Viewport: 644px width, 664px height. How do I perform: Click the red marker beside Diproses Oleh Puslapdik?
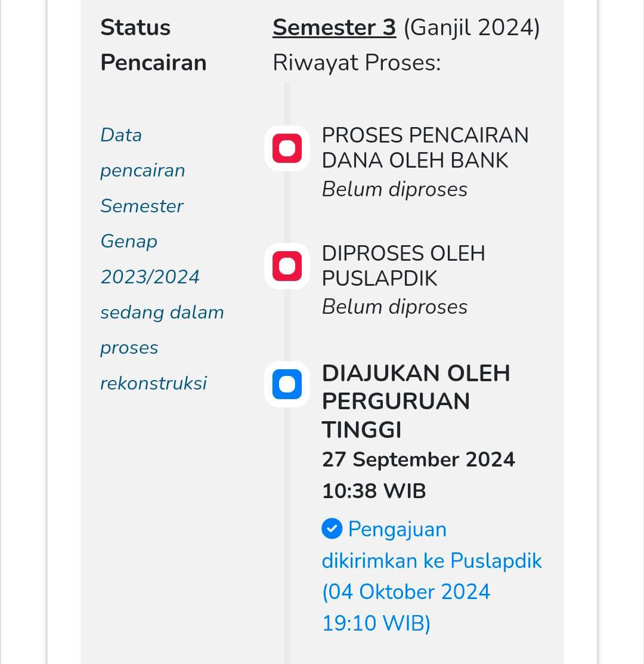(x=287, y=266)
